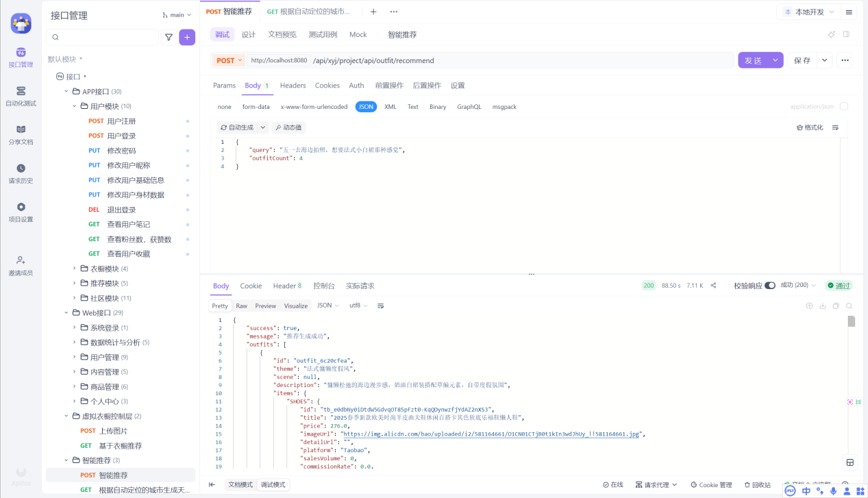The height and width of the screenshot is (498, 868).
Task: Toggle word wrap icon in response toolbar
Action: pos(381,306)
